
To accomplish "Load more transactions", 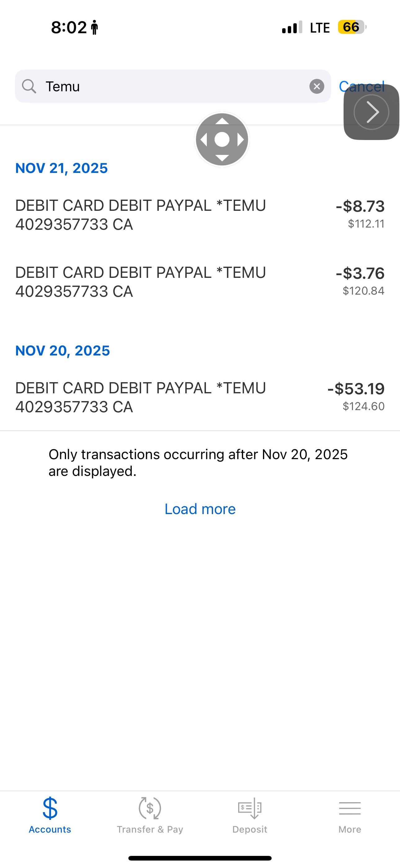I will click(x=200, y=509).
